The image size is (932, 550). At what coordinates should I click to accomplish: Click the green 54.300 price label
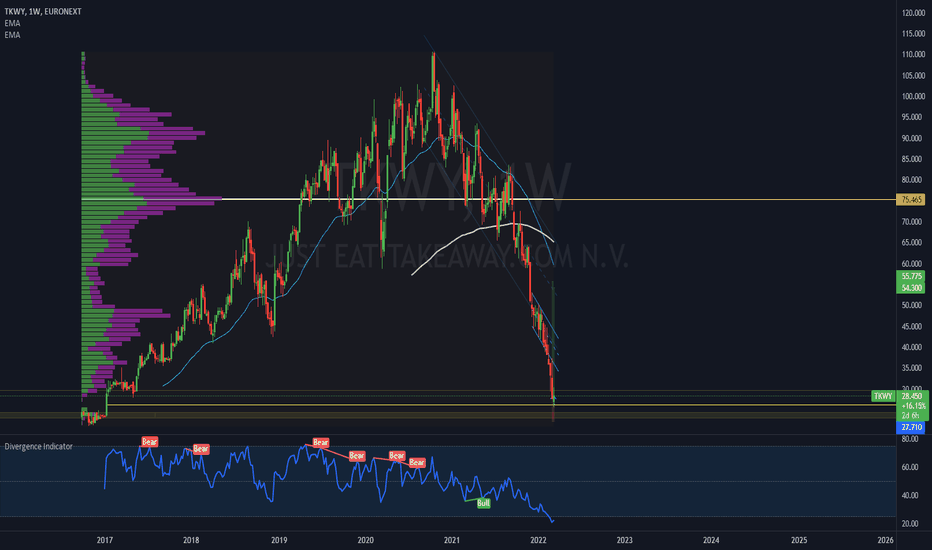[911, 288]
